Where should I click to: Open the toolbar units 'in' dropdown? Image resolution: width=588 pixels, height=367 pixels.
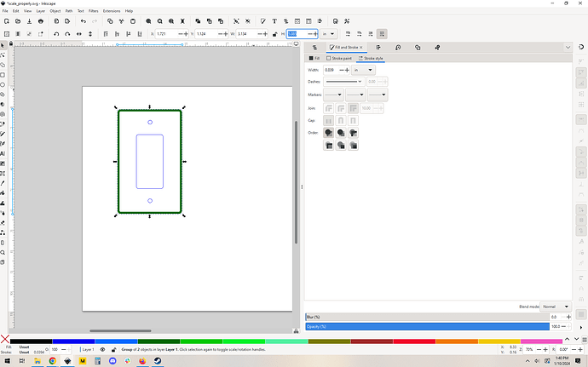point(328,34)
